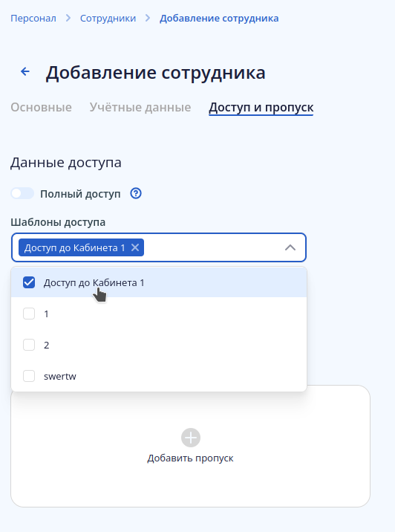Check the box for option 2
Image resolution: width=395 pixels, height=532 pixels.
(29, 345)
